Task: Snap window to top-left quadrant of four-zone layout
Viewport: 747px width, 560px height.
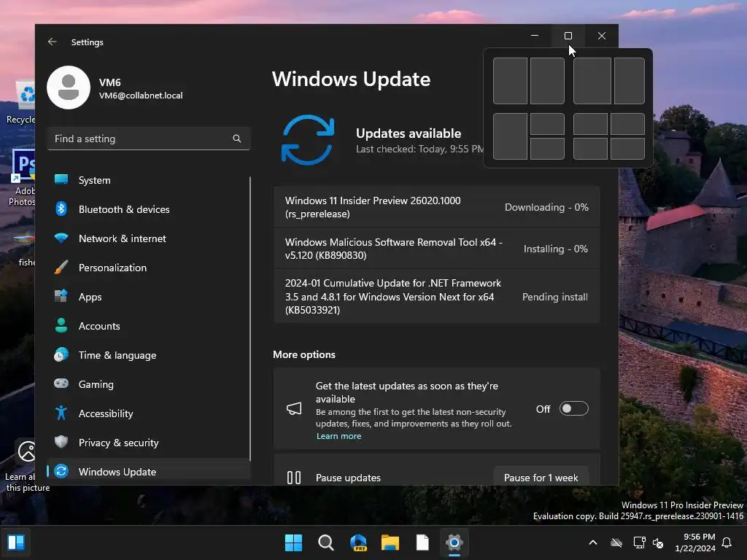Action: click(591, 124)
